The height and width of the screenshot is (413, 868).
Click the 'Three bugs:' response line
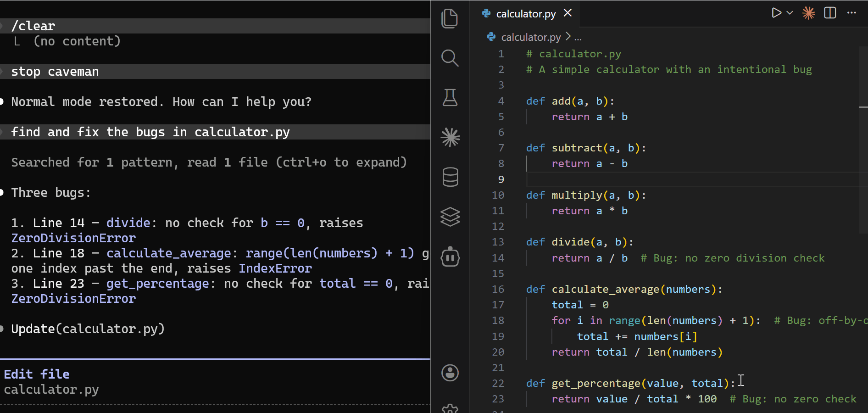coord(51,193)
